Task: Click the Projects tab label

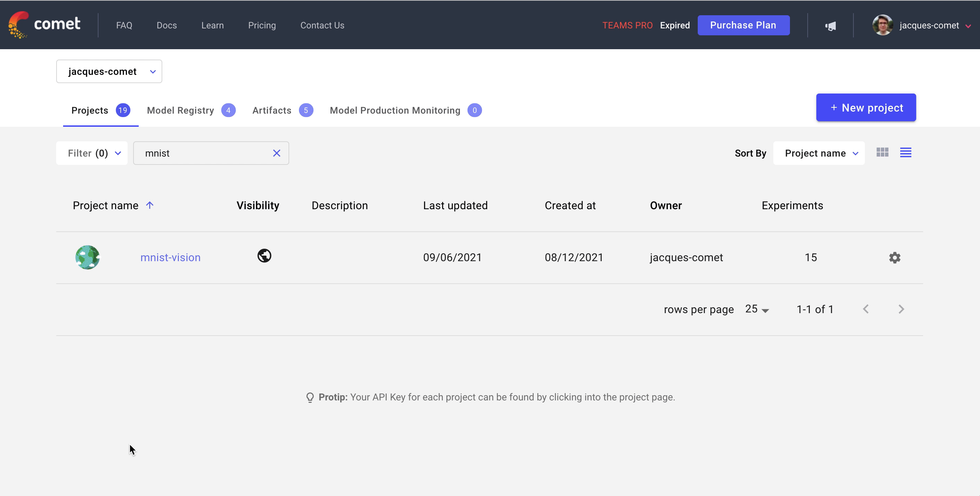Action: [x=90, y=110]
